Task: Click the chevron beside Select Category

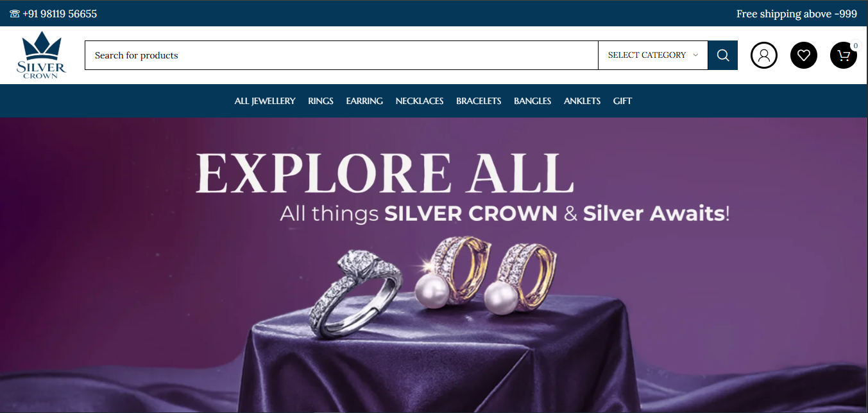Action: [x=695, y=55]
